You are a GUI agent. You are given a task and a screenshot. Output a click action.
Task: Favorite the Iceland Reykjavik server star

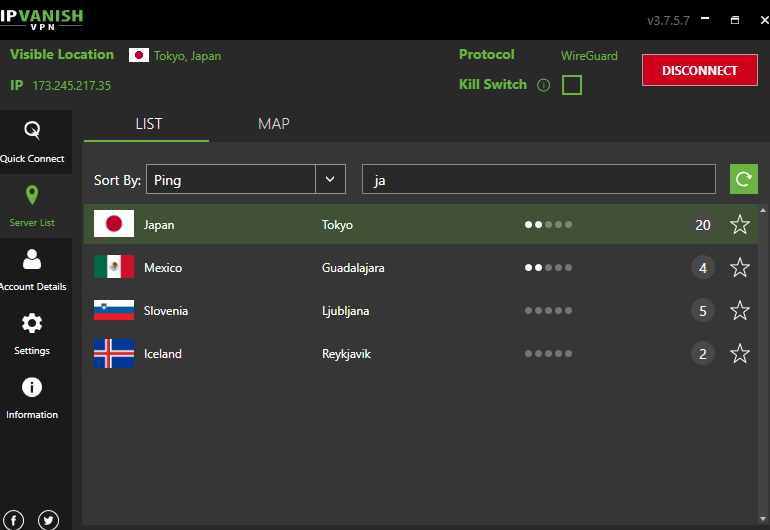coord(740,353)
